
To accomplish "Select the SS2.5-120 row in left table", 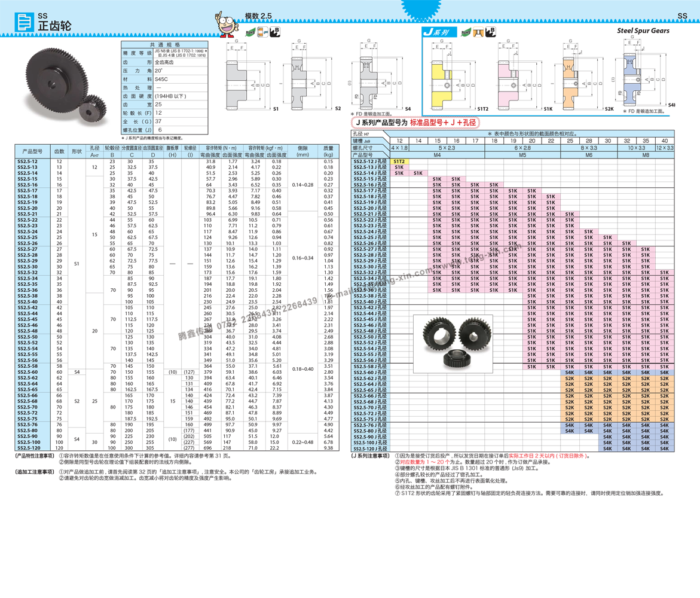I will click(29, 448).
